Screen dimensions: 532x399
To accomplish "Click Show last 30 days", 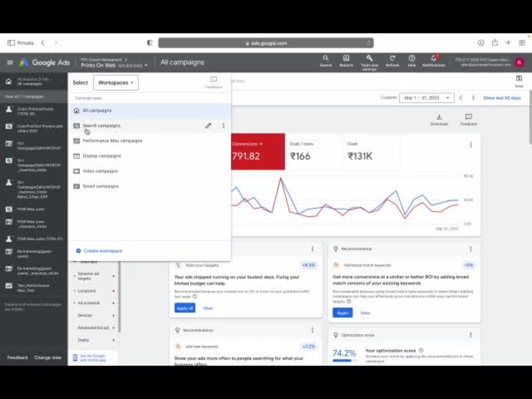I will tap(502, 98).
